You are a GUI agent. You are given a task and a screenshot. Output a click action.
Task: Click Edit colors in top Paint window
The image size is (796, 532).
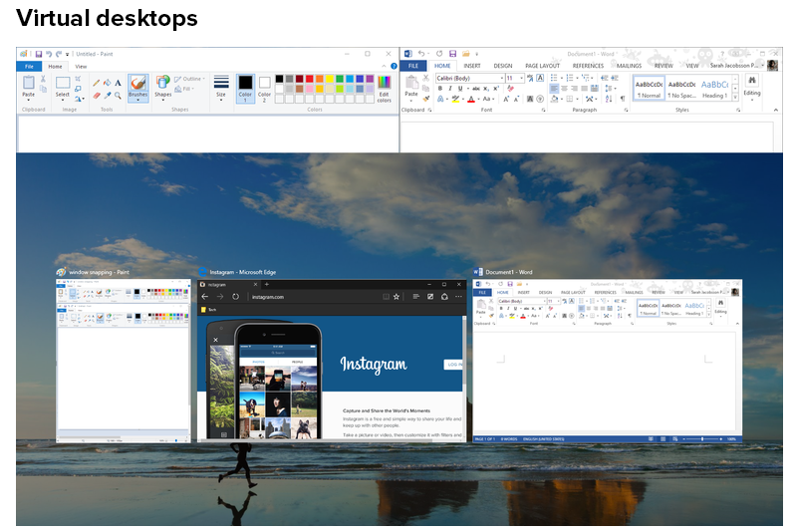coord(385,89)
